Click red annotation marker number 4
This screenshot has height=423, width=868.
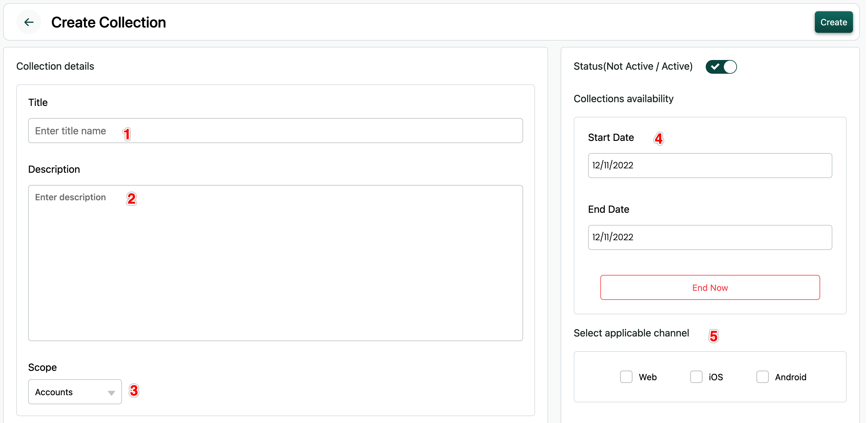[x=659, y=138]
